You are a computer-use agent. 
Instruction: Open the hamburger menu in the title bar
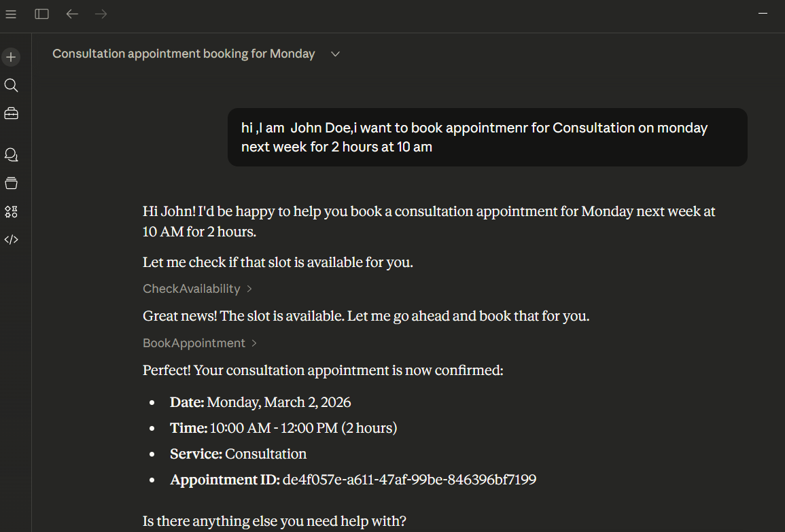(x=11, y=14)
